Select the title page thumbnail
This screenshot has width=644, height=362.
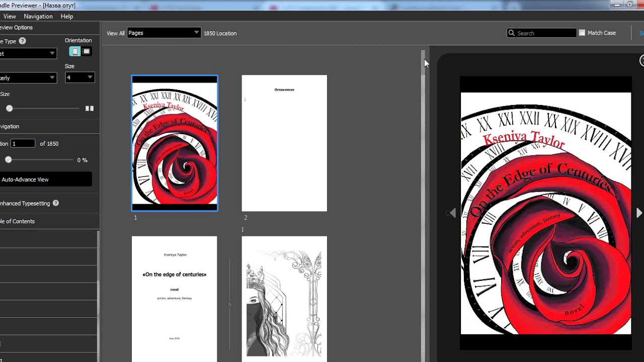175,299
